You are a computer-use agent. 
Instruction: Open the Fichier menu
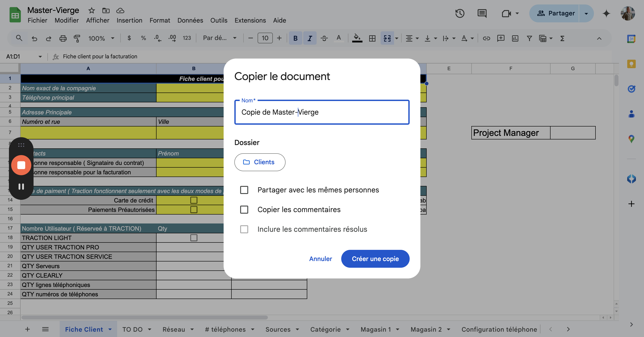(37, 20)
